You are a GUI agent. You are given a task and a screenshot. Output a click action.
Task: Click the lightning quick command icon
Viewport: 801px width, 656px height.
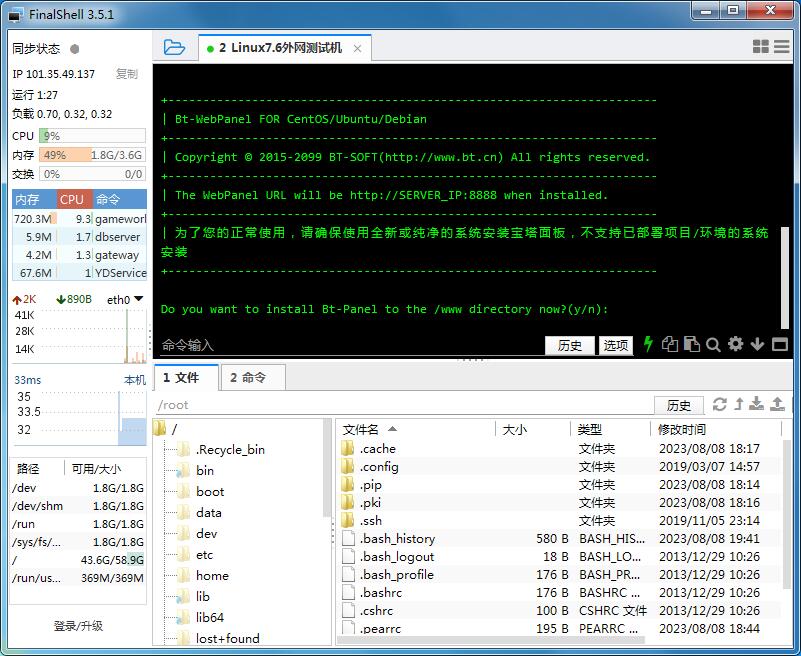(x=648, y=344)
